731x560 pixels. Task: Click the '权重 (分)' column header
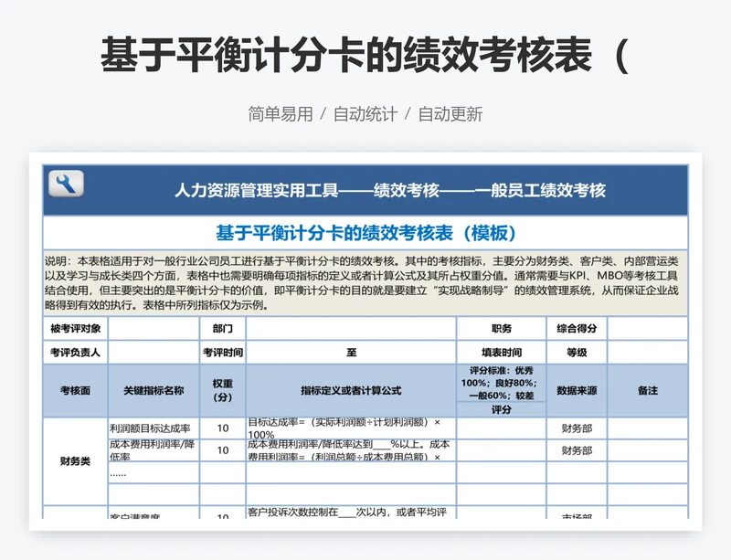click(222, 391)
